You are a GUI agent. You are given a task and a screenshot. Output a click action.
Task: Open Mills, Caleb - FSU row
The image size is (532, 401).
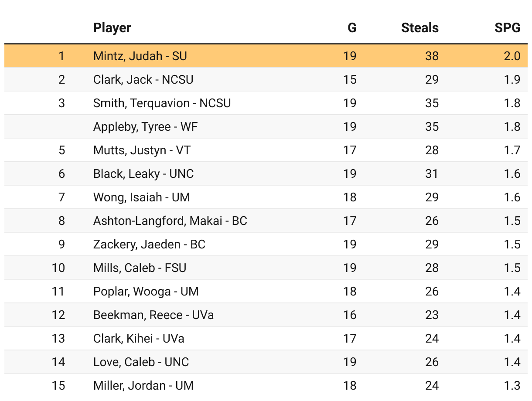(140, 268)
